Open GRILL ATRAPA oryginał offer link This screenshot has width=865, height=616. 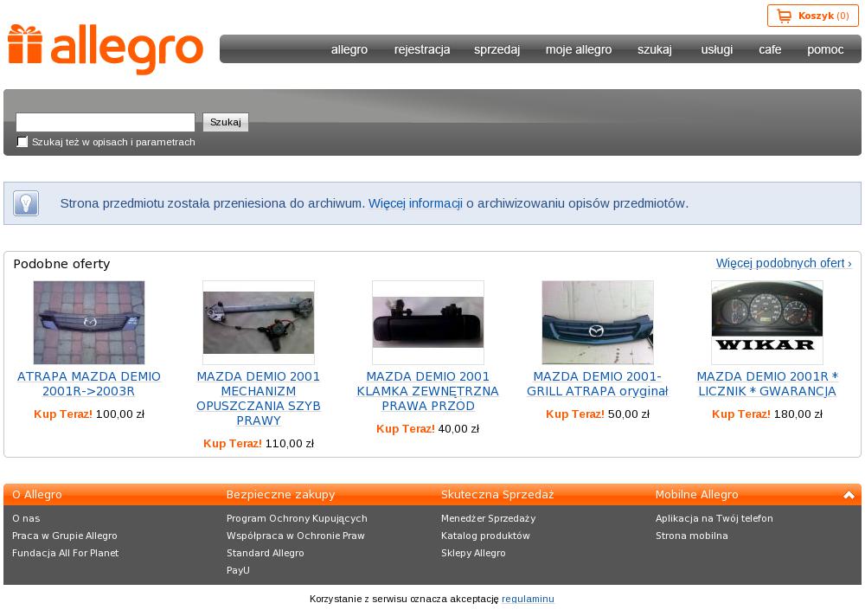point(598,383)
